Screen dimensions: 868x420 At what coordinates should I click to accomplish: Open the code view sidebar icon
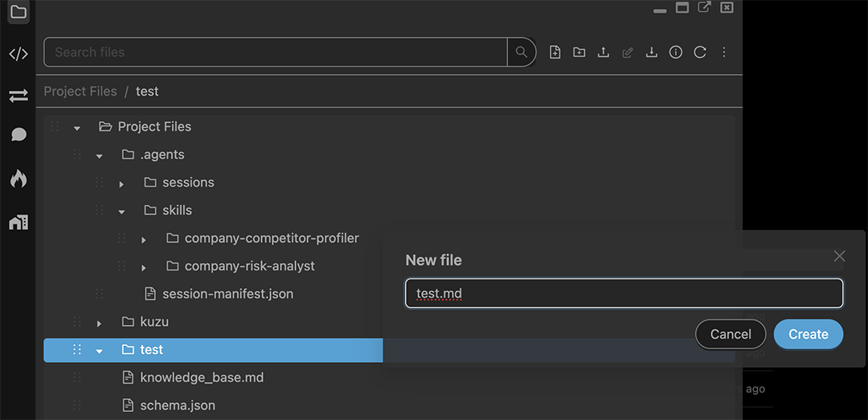(18, 54)
